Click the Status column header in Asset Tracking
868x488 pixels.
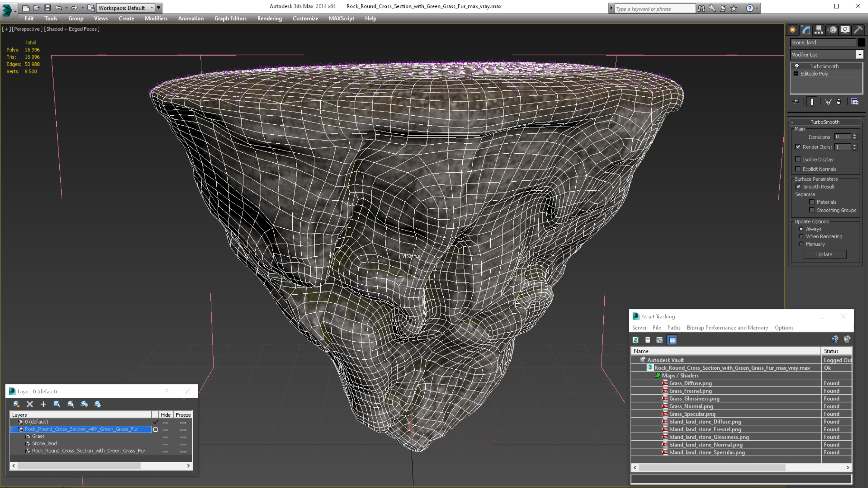[836, 351]
